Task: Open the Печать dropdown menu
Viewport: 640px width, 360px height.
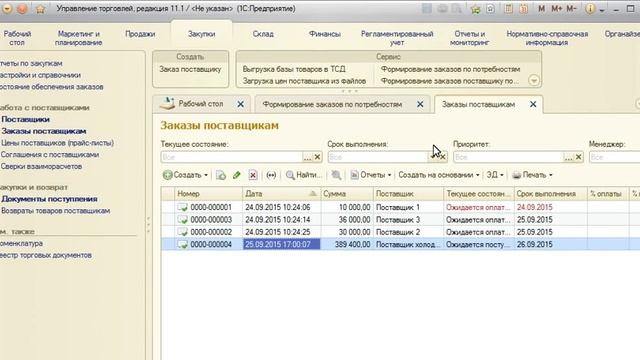Action: [533, 175]
